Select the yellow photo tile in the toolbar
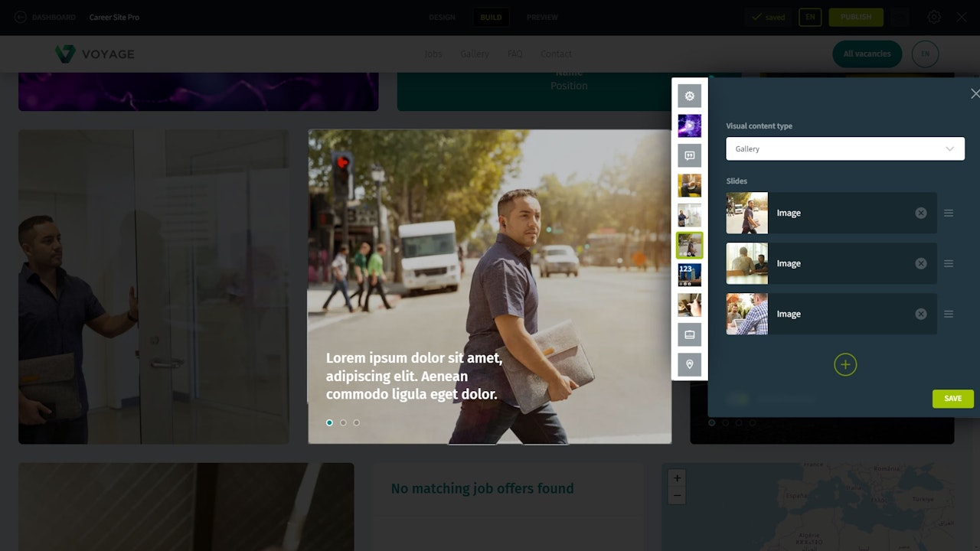Image resolution: width=980 pixels, height=551 pixels. click(690, 185)
